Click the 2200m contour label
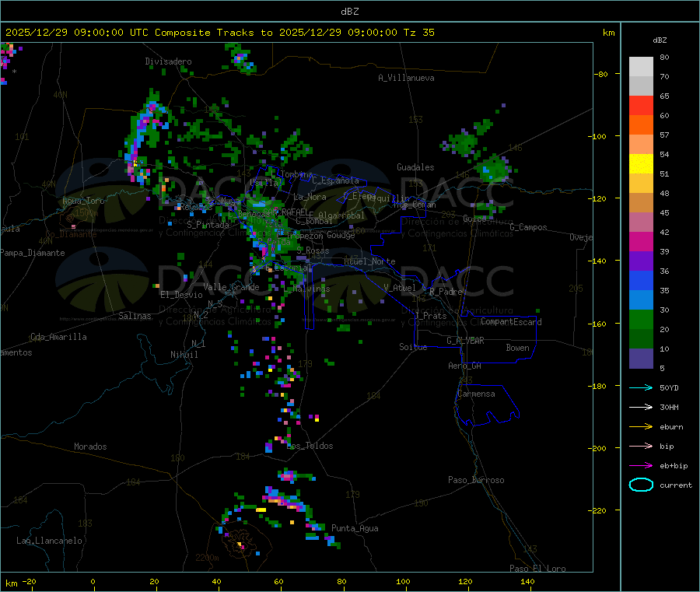The image size is (700, 592). pyautogui.click(x=207, y=558)
